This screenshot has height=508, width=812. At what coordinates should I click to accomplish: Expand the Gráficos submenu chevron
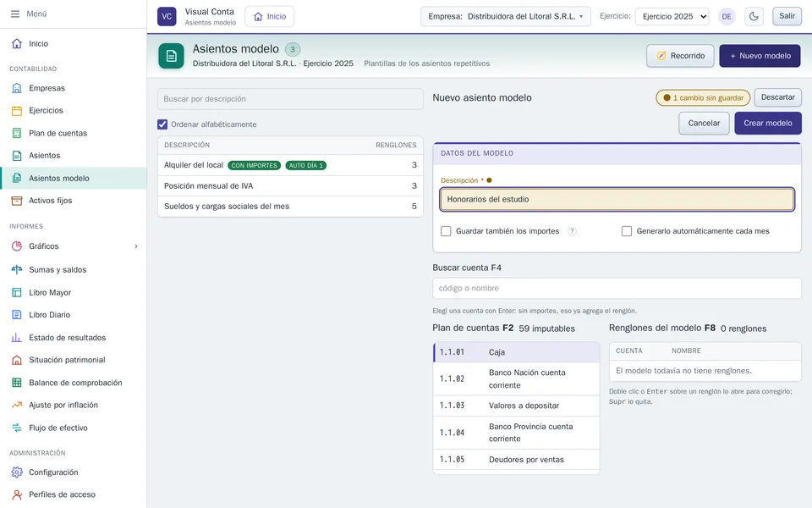[136, 246]
